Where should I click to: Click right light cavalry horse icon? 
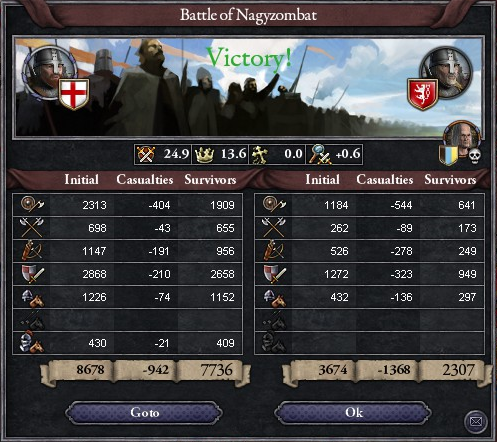point(275,297)
